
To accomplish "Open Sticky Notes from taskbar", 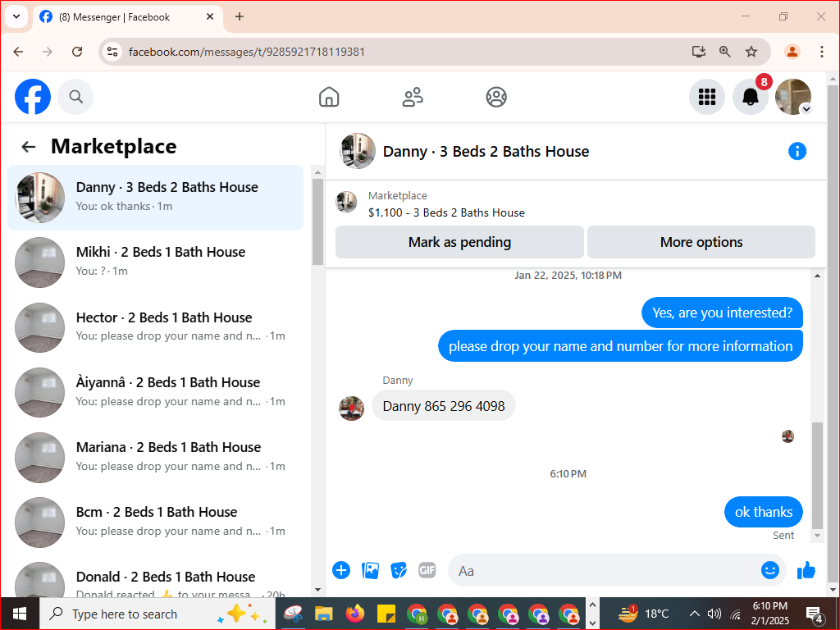I will [386, 614].
